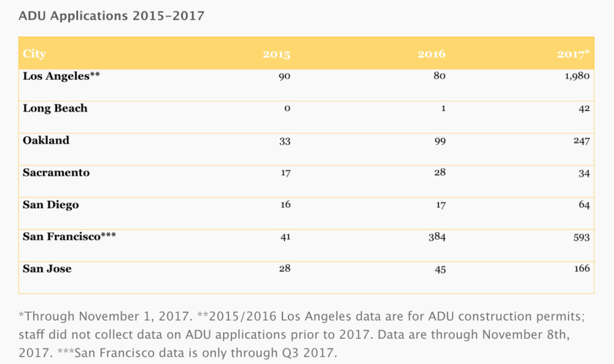
Task: Click the 64 value for San Diego
Action: (x=584, y=205)
